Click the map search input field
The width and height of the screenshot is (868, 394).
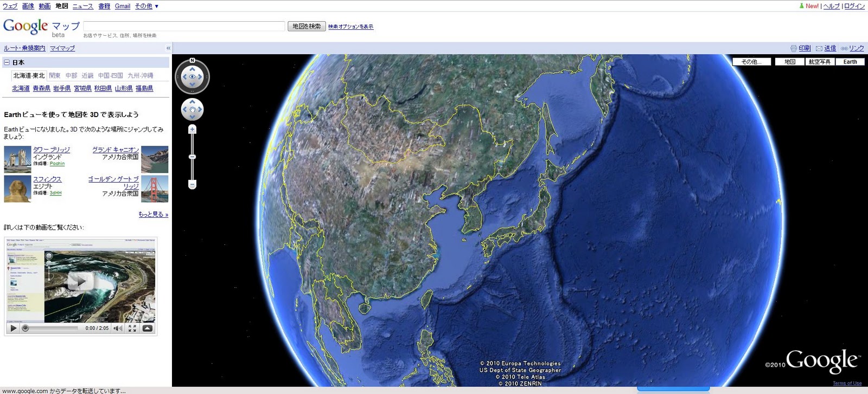pos(184,26)
